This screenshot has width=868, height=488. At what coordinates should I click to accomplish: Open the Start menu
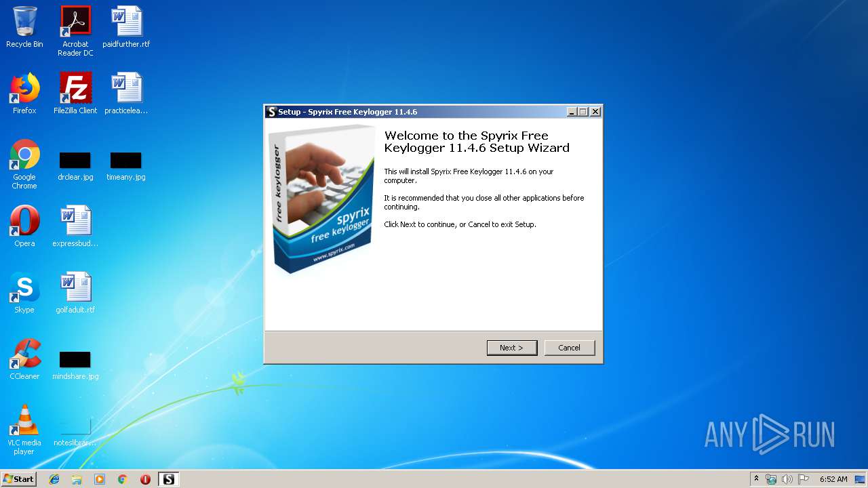[x=18, y=479]
